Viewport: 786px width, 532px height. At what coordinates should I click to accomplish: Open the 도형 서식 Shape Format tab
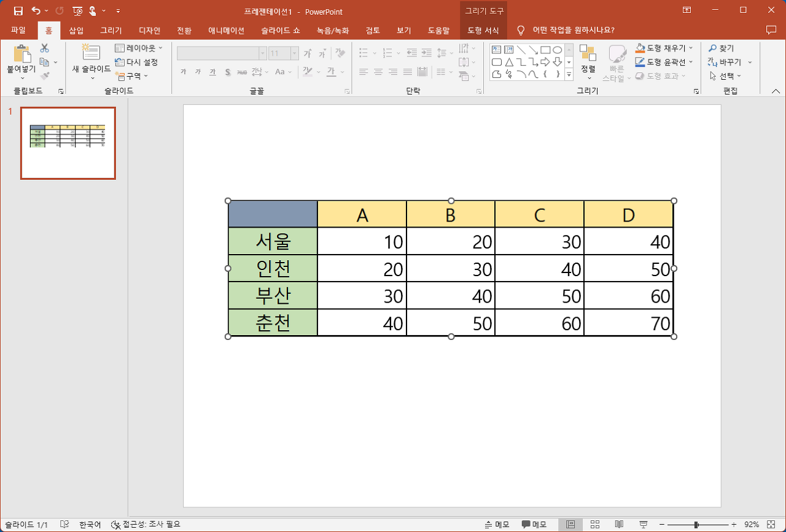483,30
